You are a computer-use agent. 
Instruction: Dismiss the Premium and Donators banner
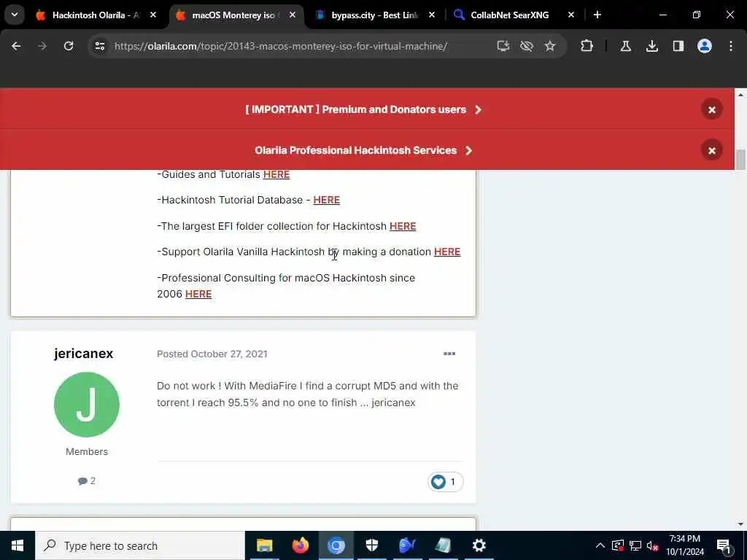[x=712, y=110]
